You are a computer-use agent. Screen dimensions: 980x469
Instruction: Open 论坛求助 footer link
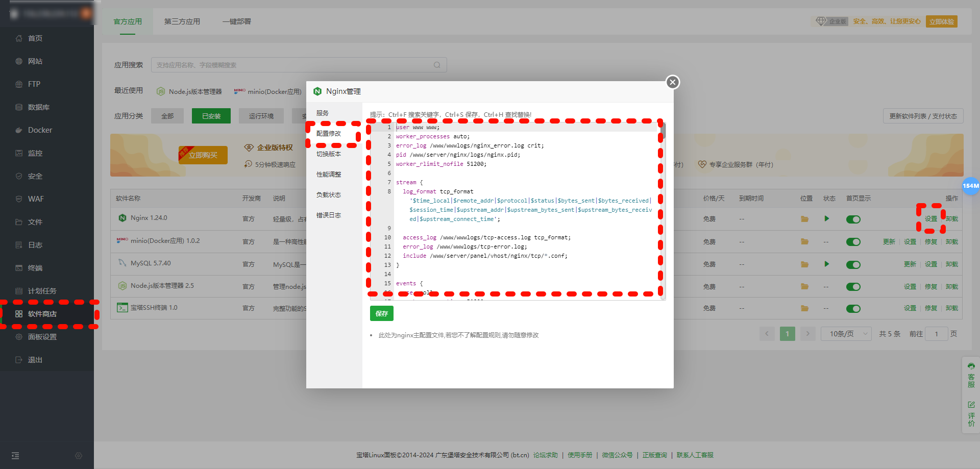click(x=546, y=455)
